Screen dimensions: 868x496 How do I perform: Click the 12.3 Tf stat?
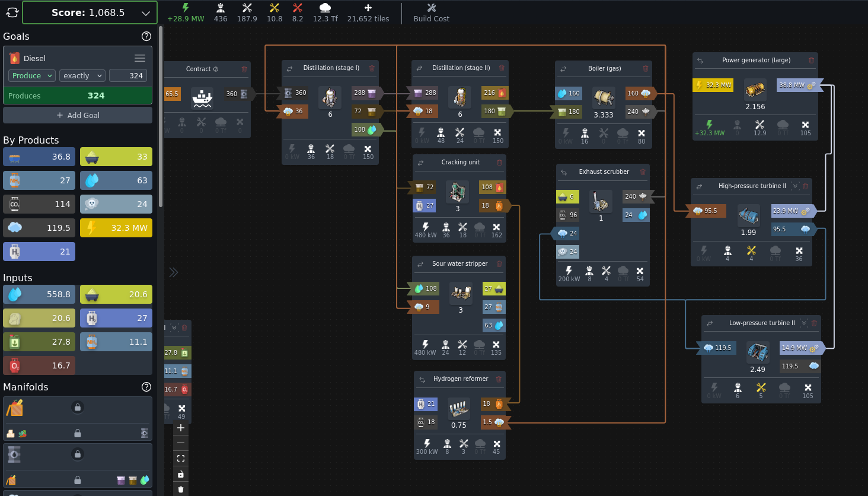coord(325,12)
